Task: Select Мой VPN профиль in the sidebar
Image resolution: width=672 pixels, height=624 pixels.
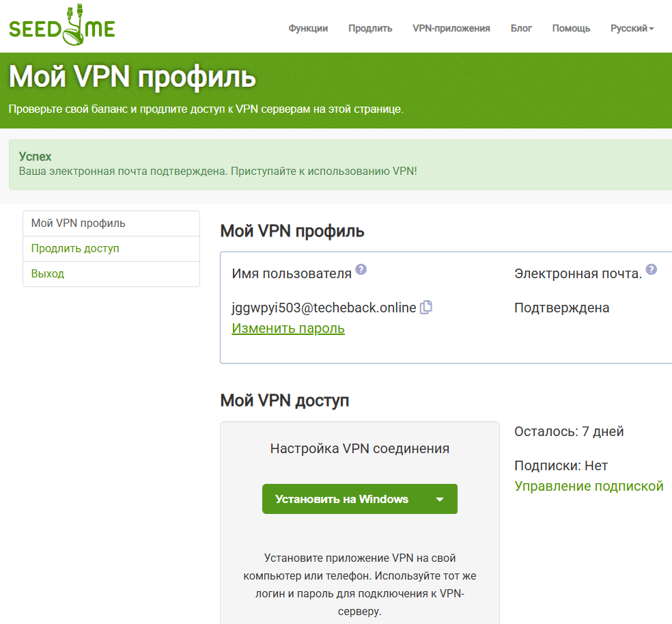Action: pos(111,223)
